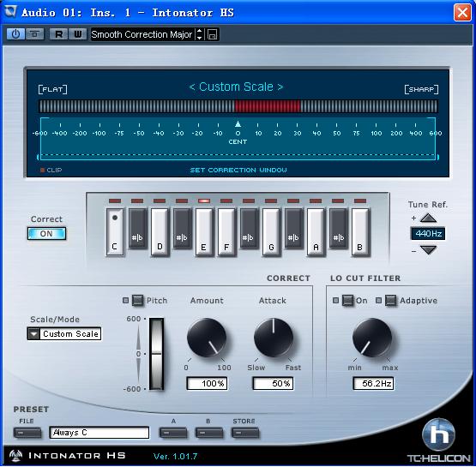This screenshot has width=476, height=467.
Task: Enable the W write automation button
Action: tap(78, 34)
